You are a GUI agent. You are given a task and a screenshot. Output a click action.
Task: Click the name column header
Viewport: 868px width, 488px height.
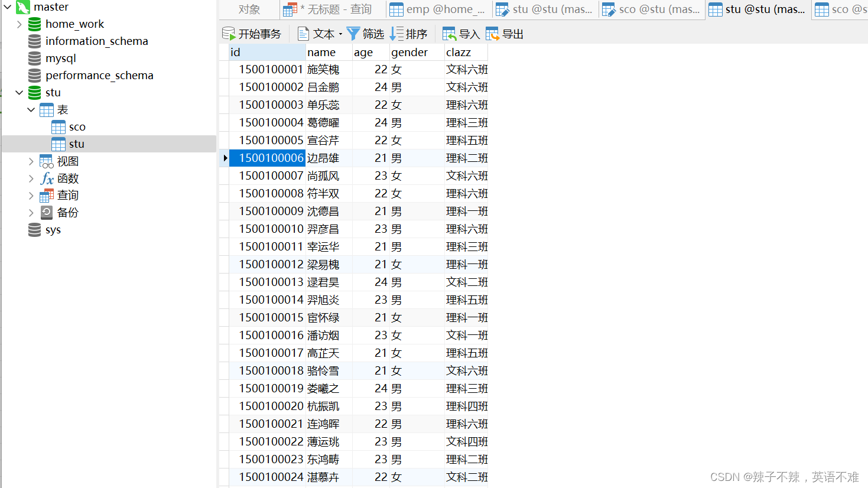click(x=329, y=53)
